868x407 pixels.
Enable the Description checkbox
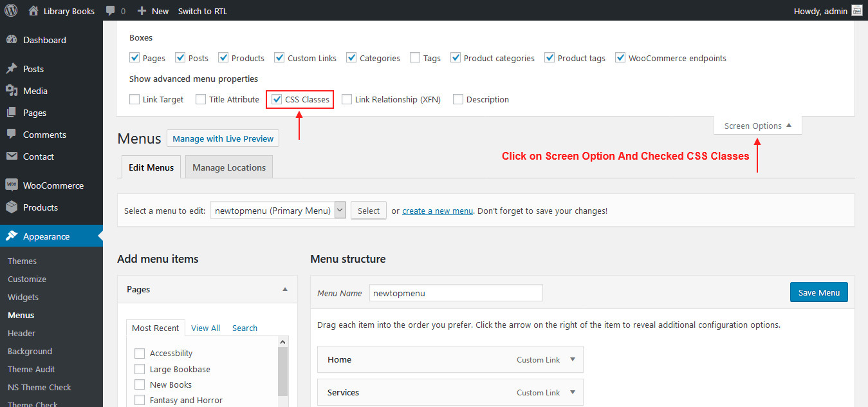[x=458, y=99]
